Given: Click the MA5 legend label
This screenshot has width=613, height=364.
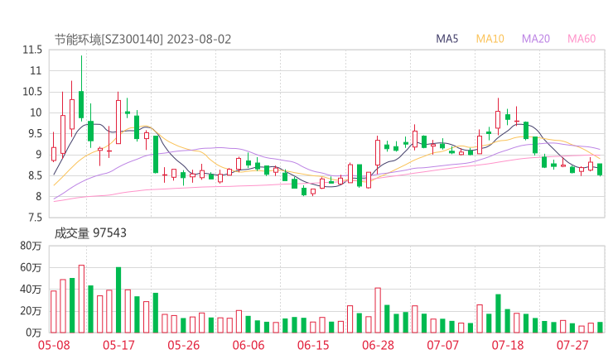Looking at the screenshot, I should pyautogui.click(x=446, y=39).
